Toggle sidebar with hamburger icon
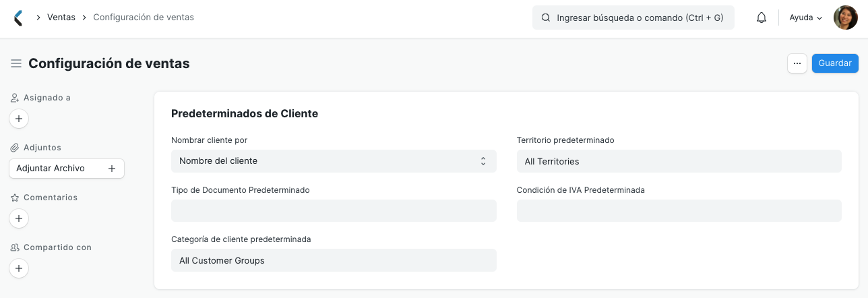Image resolution: width=868 pixels, height=298 pixels. point(16,63)
